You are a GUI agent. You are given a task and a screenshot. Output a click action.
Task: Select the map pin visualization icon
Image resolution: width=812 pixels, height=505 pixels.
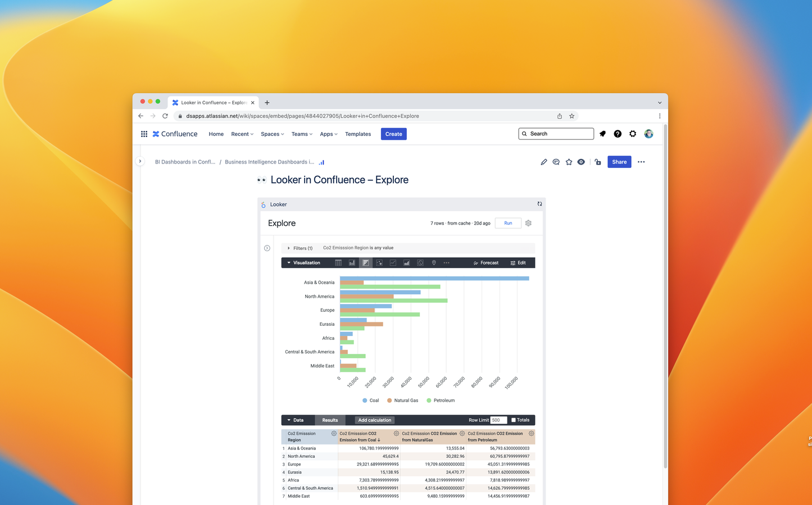coord(434,263)
